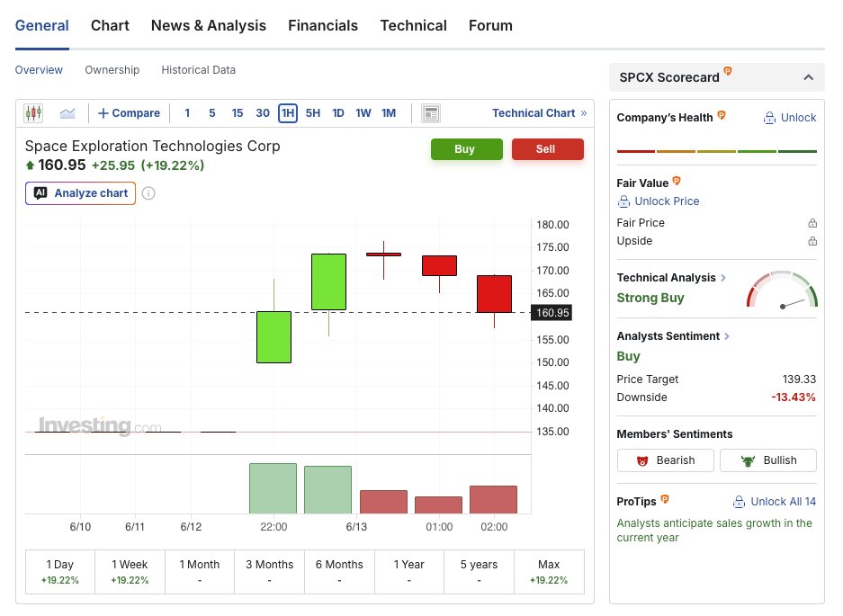Open Analysts Sentiment chevron link
This screenshot has height=616, width=843.
(727, 336)
